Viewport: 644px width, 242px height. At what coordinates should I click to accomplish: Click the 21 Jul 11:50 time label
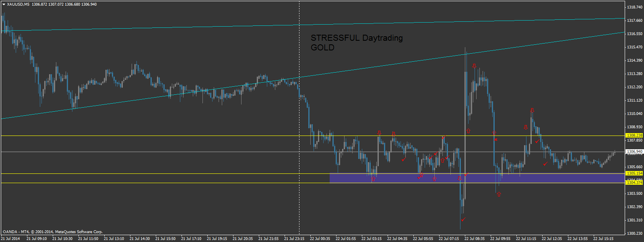pos(88,239)
